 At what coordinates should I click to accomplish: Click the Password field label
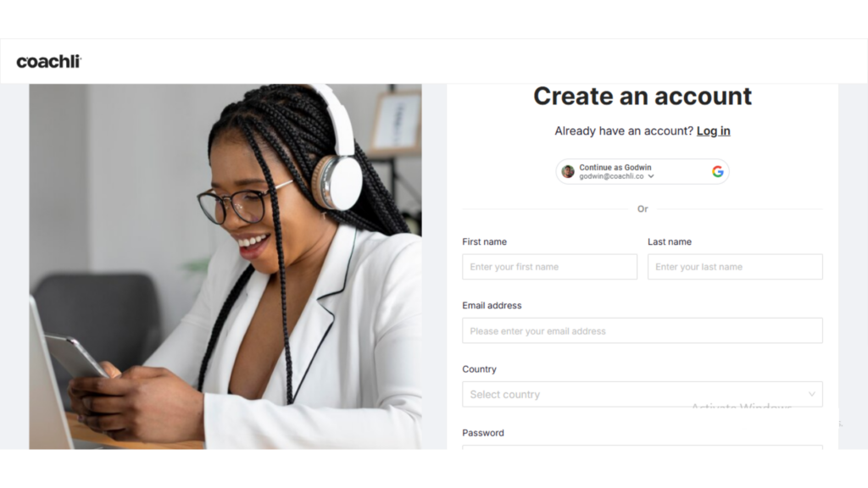pyautogui.click(x=482, y=433)
